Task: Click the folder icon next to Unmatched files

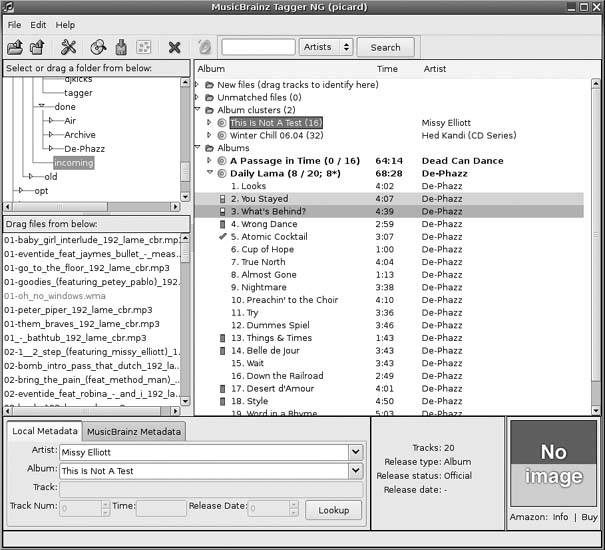Action: 210,98
